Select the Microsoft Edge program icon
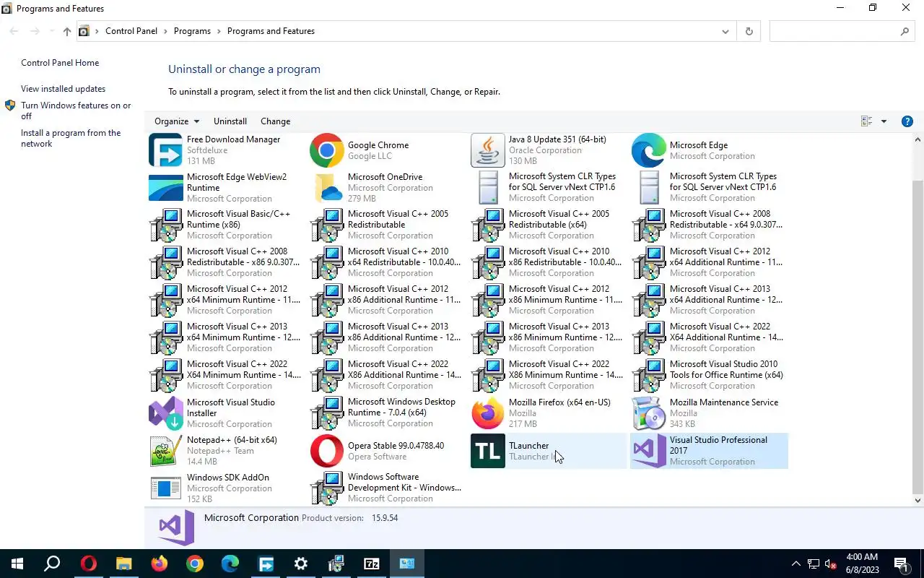The image size is (924, 578). 648,150
